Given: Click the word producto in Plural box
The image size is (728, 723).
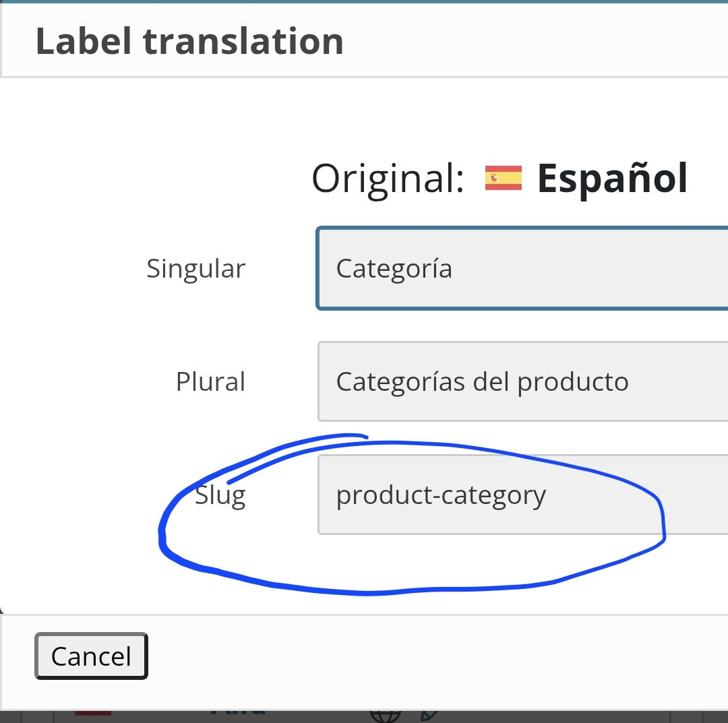Looking at the screenshot, I should coord(573,382).
